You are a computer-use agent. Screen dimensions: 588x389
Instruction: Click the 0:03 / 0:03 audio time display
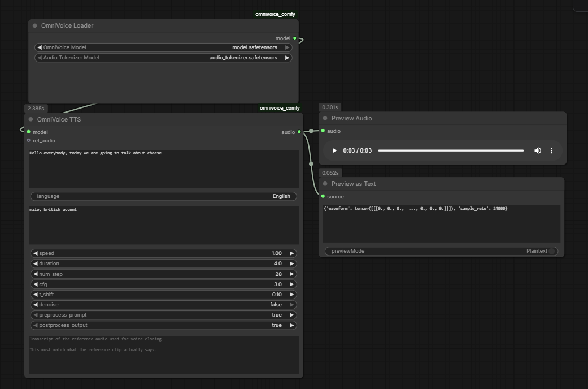(x=358, y=150)
